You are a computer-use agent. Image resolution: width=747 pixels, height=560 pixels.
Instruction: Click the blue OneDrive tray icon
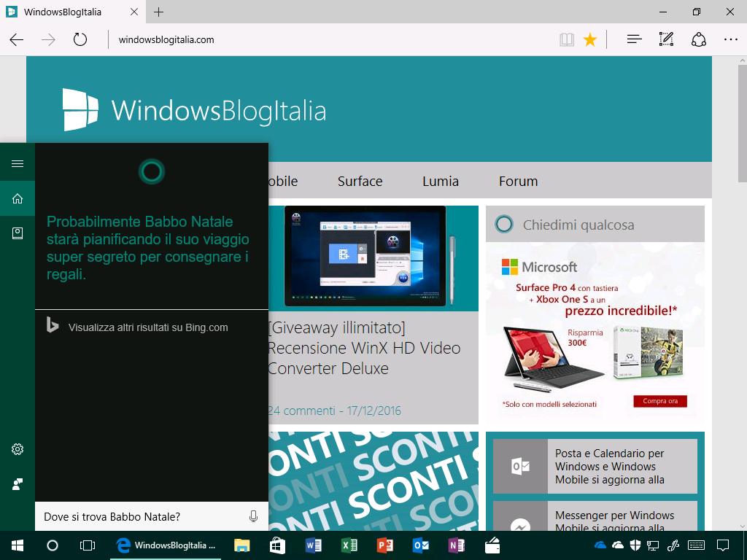[x=600, y=545]
